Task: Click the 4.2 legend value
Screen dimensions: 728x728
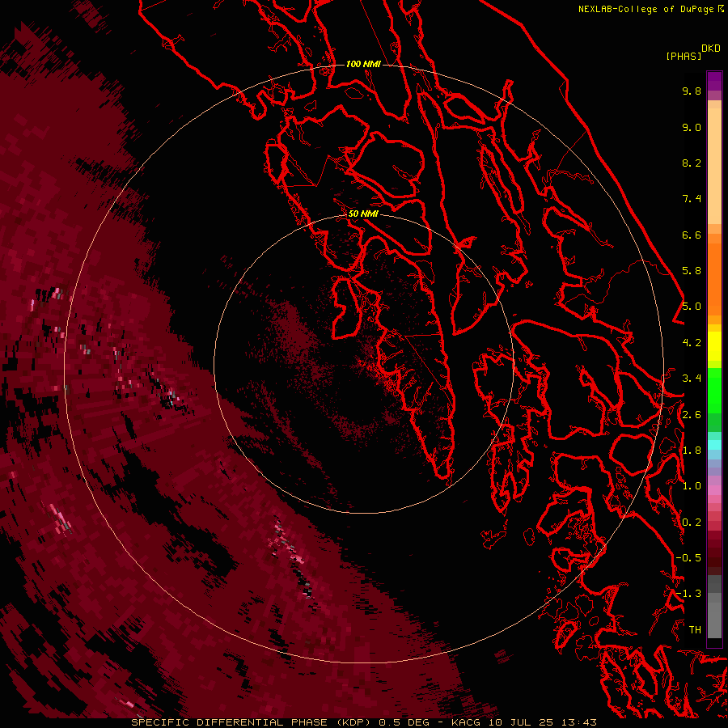Action: (x=692, y=343)
